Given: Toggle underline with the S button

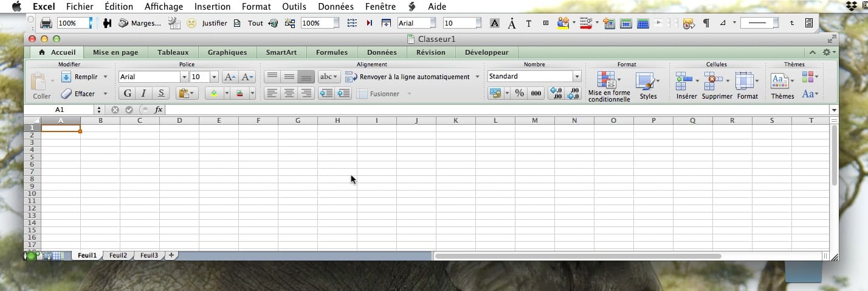Looking at the screenshot, I should point(160,93).
